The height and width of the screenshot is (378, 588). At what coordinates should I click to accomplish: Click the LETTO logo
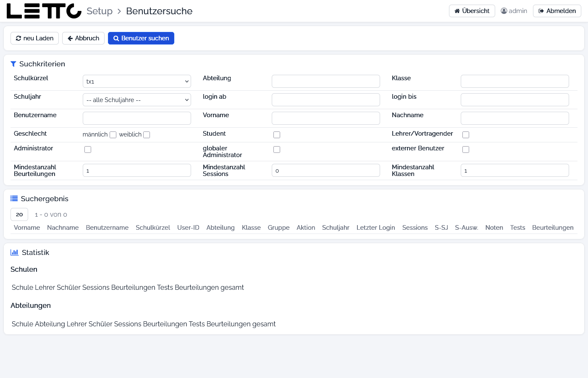click(x=44, y=11)
